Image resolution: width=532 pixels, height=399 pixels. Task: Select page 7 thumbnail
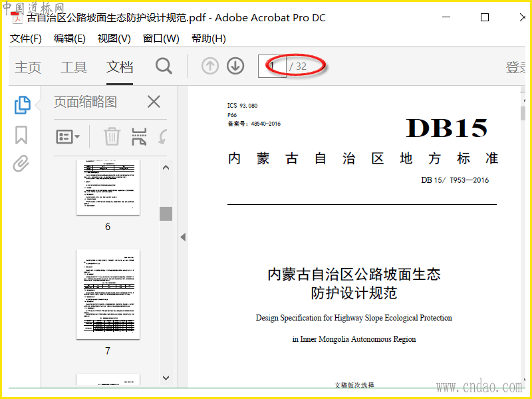click(x=108, y=294)
